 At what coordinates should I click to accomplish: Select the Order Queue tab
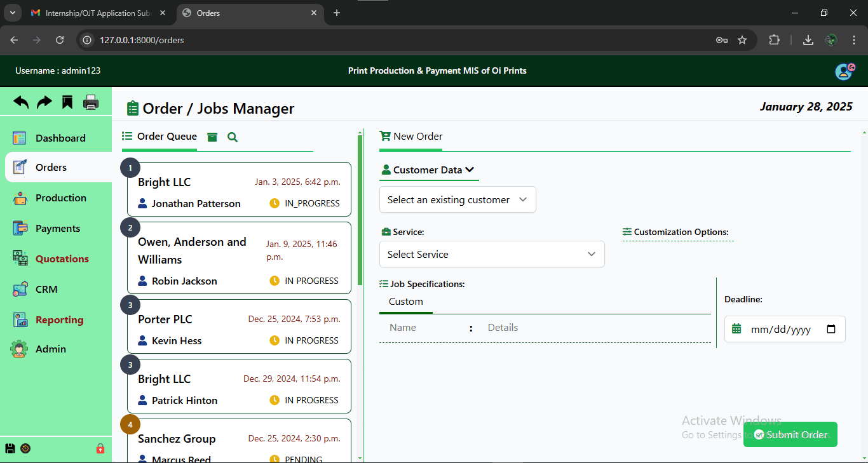coord(159,137)
